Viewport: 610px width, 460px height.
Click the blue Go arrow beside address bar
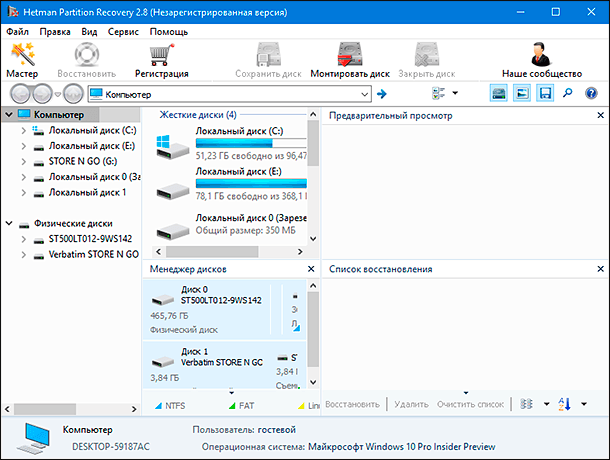pyautogui.click(x=382, y=94)
